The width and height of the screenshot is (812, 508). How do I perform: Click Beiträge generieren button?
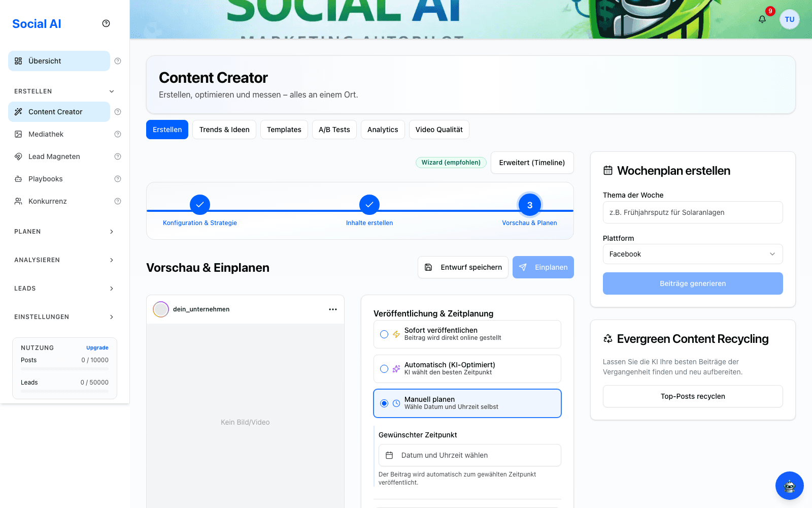tap(693, 283)
